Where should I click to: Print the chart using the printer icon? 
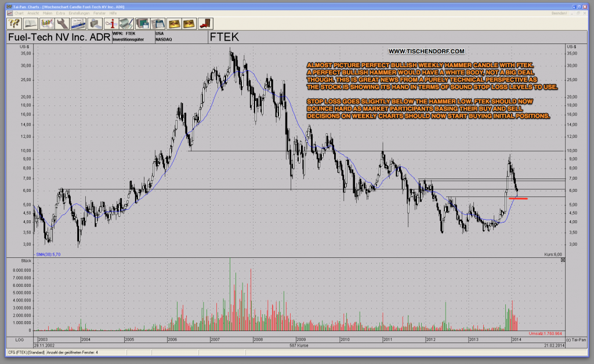click(94, 23)
